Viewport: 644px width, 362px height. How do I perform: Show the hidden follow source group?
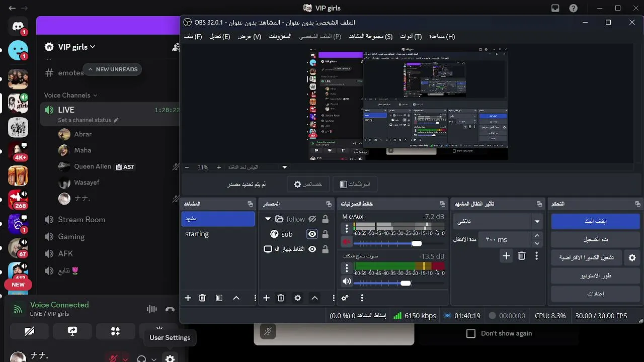point(312,219)
